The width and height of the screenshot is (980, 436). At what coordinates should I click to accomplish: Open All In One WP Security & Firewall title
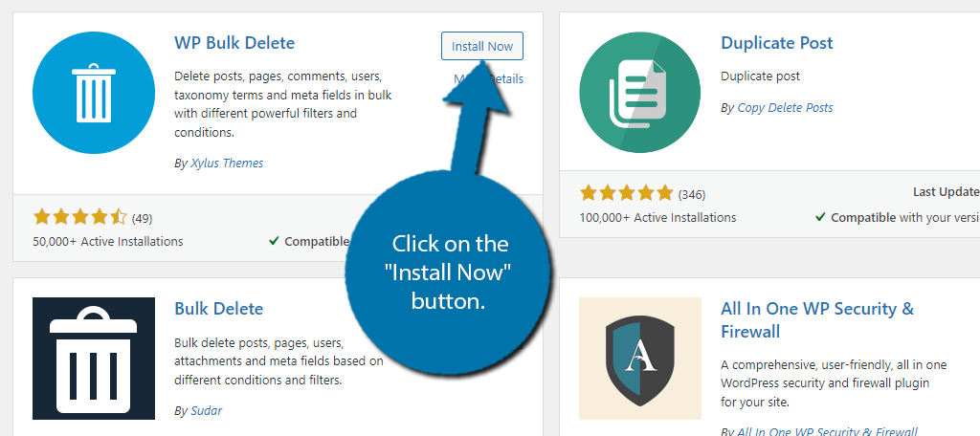817,319
